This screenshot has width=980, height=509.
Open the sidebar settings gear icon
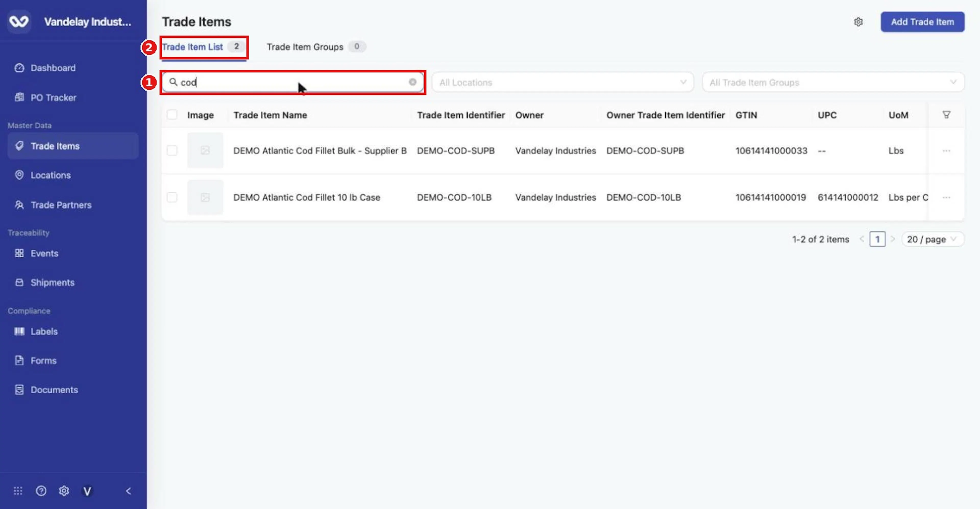(x=64, y=491)
